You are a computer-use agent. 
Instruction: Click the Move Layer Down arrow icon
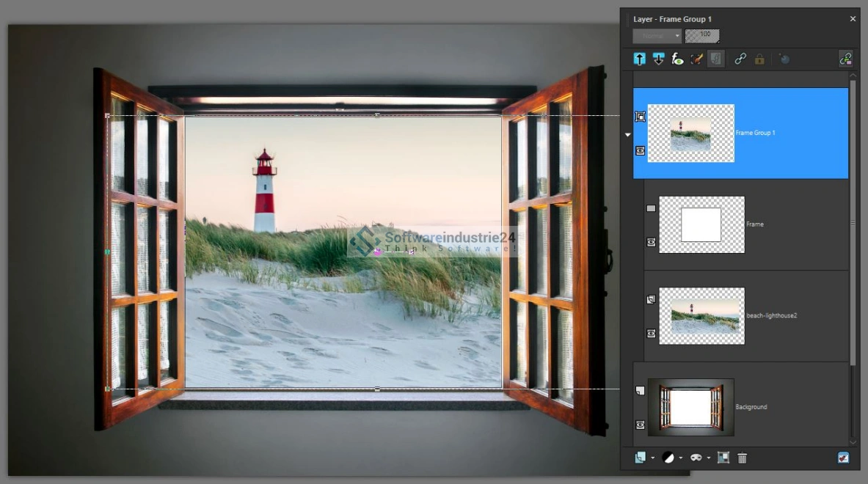click(x=658, y=59)
